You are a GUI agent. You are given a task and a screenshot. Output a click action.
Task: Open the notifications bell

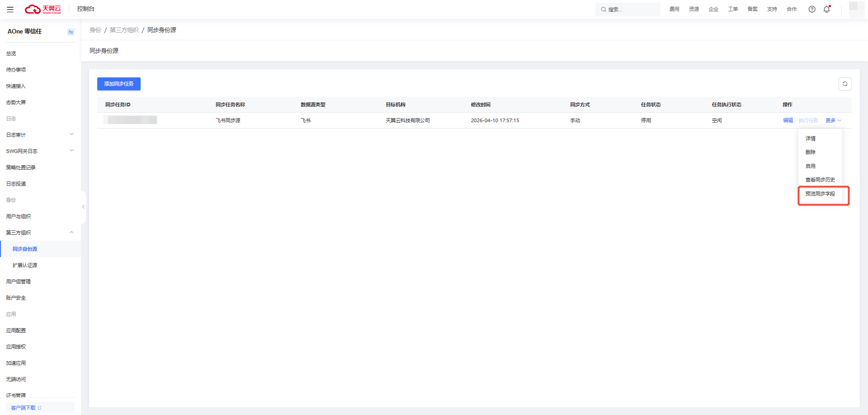pos(827,9)
